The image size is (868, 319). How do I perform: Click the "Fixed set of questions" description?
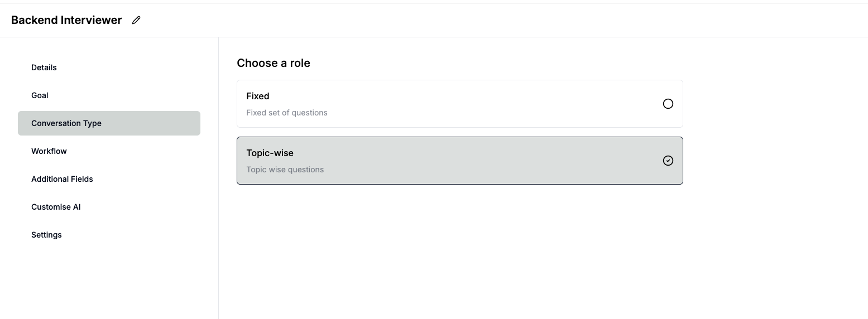(286, 113)
